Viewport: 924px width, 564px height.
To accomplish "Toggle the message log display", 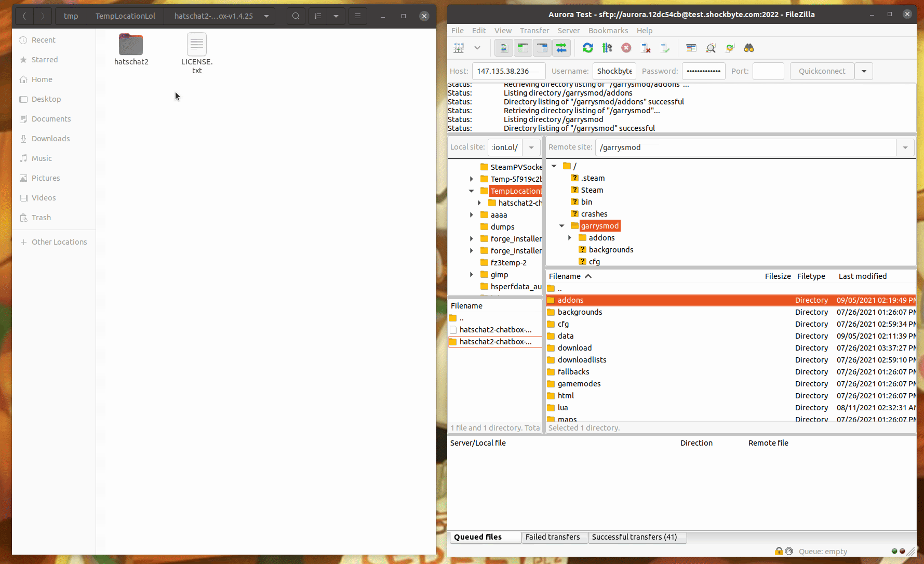I will click(503, 48).
